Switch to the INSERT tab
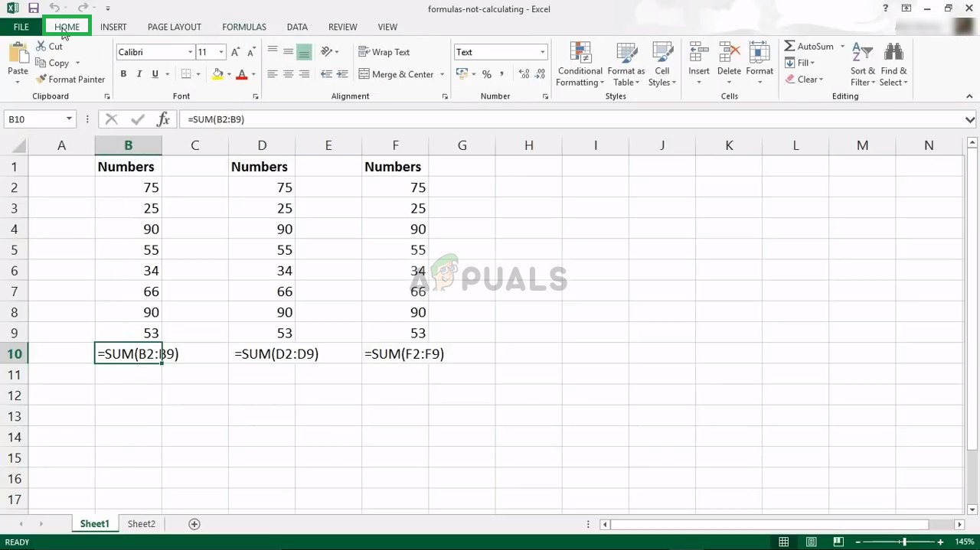The image size is (980, 550). pos(113,27)
